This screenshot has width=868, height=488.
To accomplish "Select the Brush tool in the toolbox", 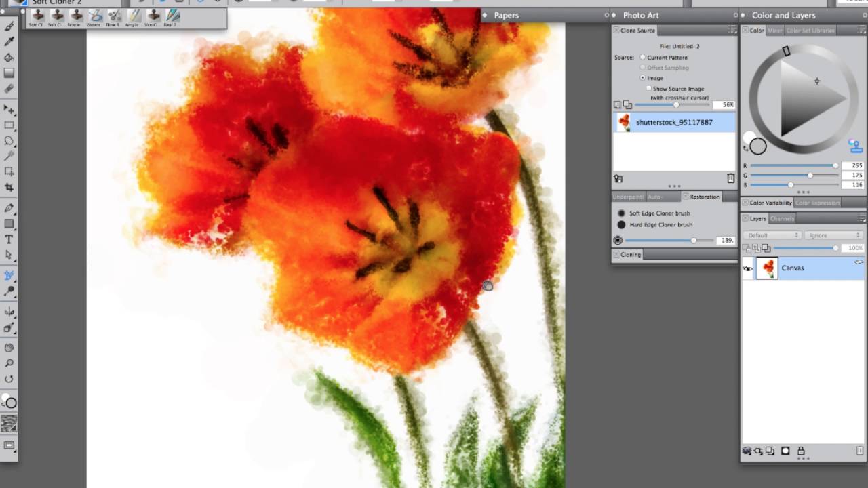I will 9,26.
